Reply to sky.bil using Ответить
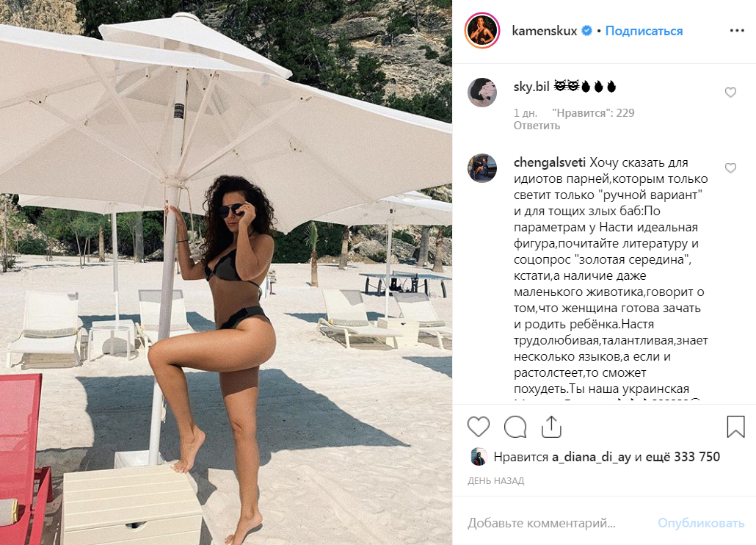Viewport: 756px width, 545px height. [x=537, y=126]
